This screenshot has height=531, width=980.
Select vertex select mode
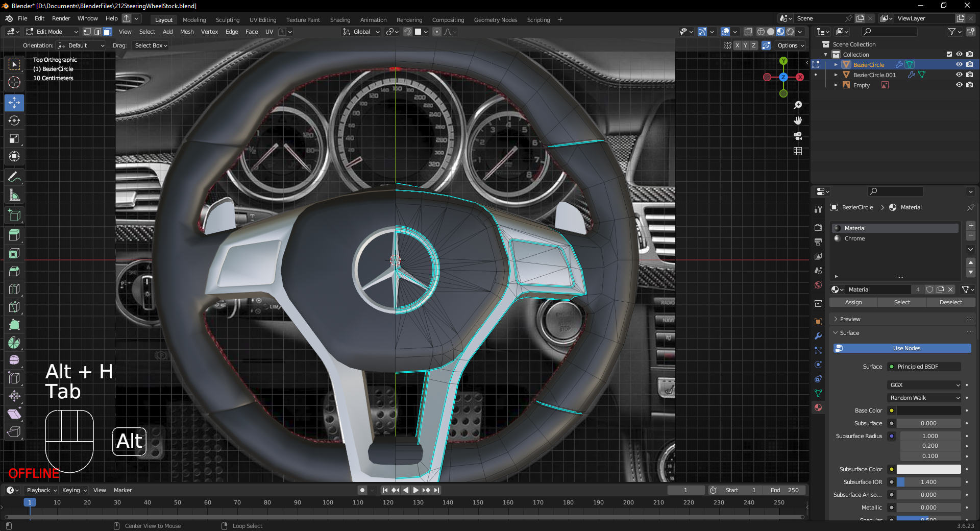[87, 32]
